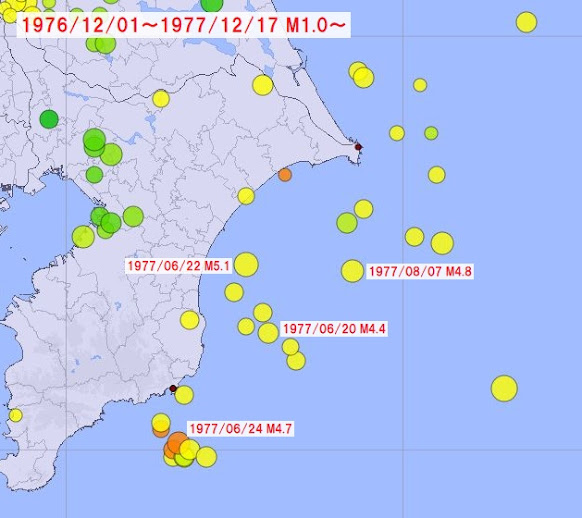Select large yellow marker far offshore southeast
582x518 pixels.
(x=504, y=388)
